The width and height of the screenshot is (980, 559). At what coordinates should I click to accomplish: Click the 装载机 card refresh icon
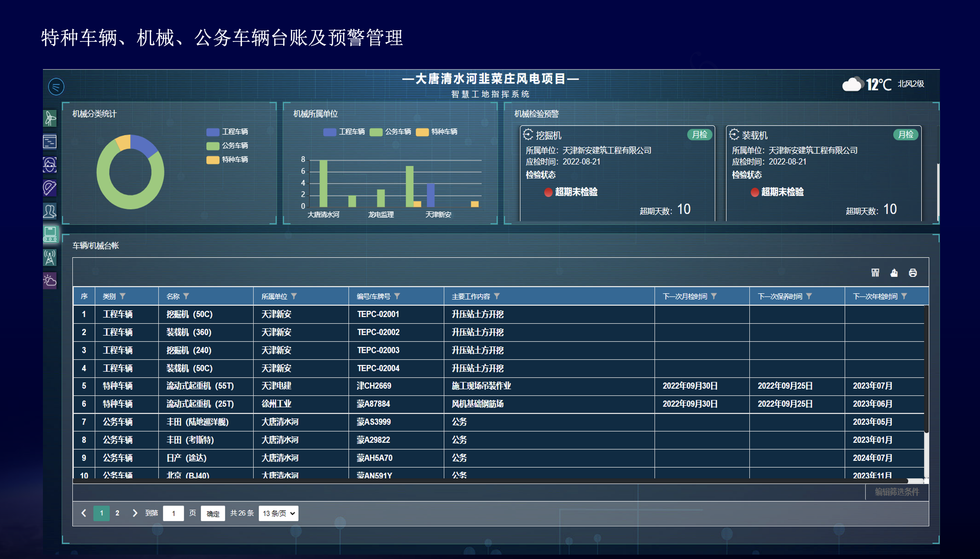(734, 134)
